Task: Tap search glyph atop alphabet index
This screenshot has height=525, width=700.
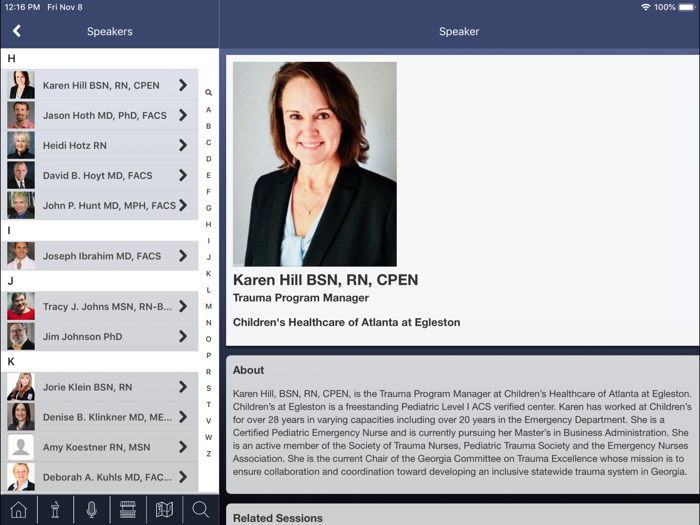Action: point(208,93)
